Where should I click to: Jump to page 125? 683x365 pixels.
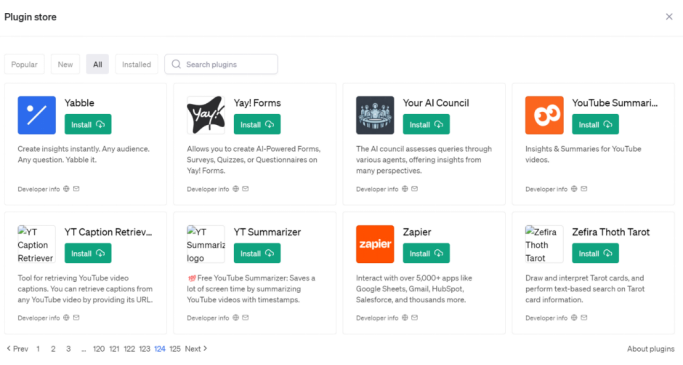pyautogui.click(x=175, y=348)
